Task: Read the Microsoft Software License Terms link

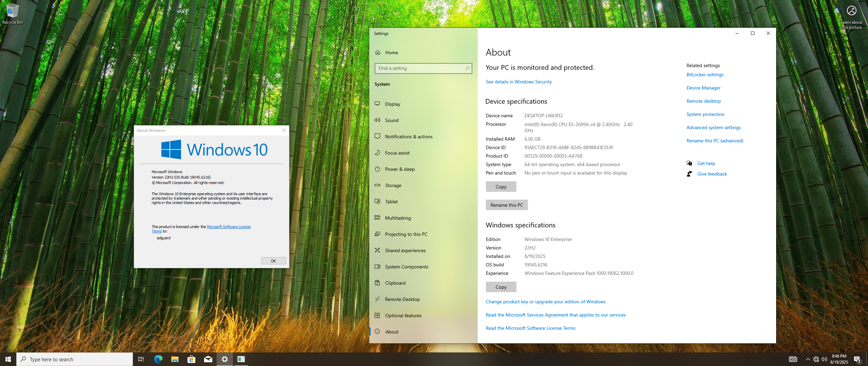Action: 530,328
